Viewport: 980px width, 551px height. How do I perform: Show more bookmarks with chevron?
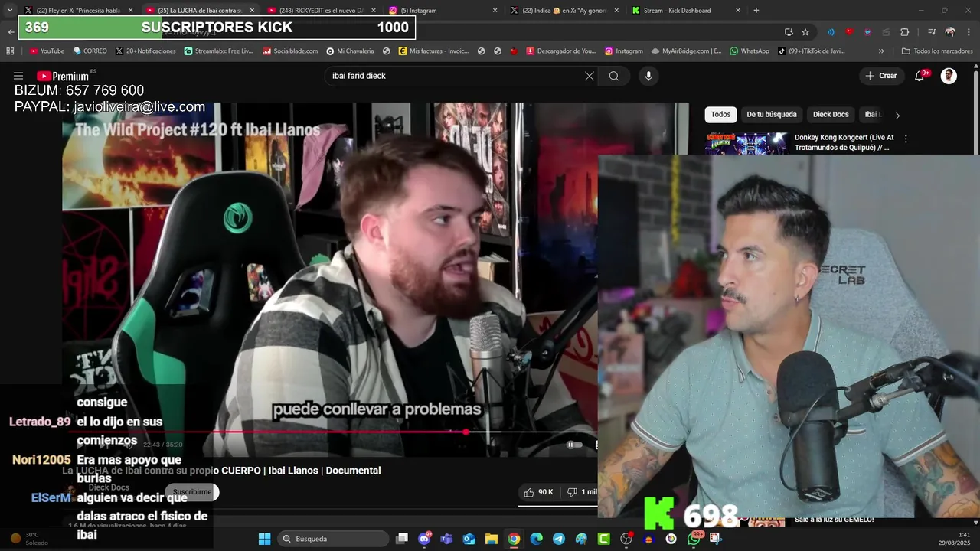(881, 51)
